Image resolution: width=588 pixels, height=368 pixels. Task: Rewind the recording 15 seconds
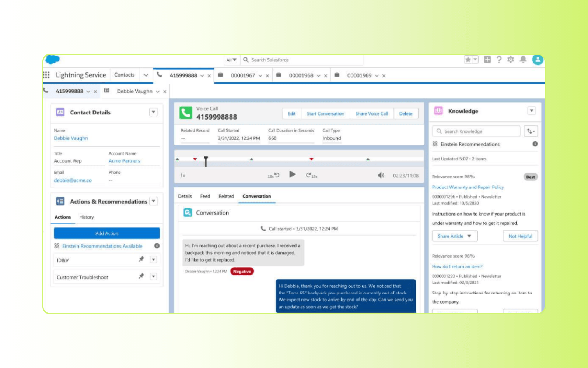click(x=274, y=176)
